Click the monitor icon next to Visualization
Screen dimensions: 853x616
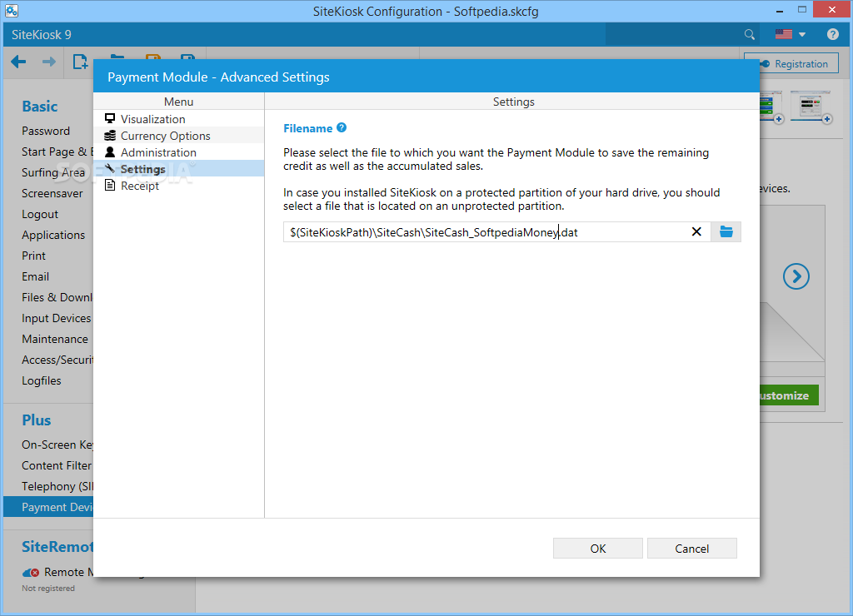(110, 118)
